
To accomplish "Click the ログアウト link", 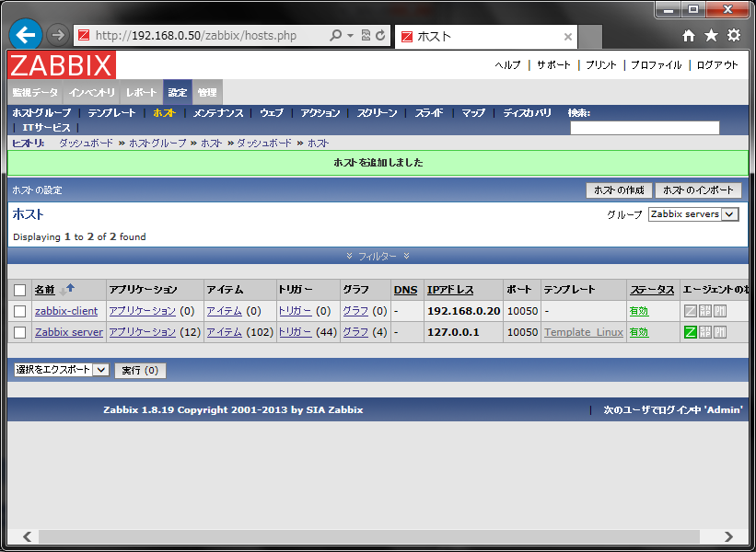I will click(717, 65).
